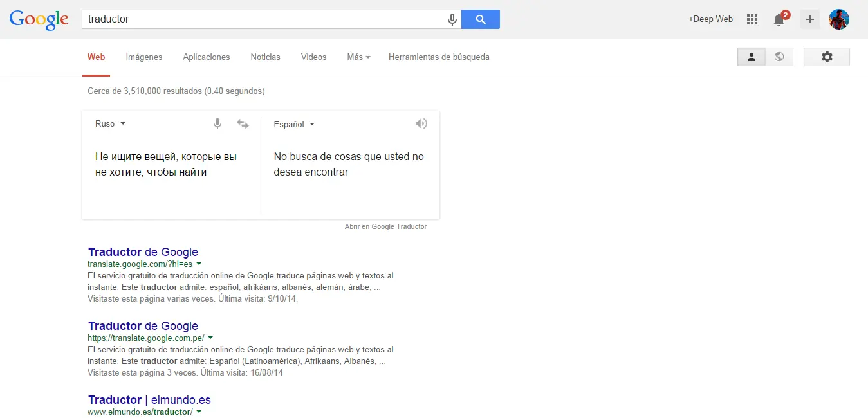
Task: Click the Google logo
Action: pos(39,19)
